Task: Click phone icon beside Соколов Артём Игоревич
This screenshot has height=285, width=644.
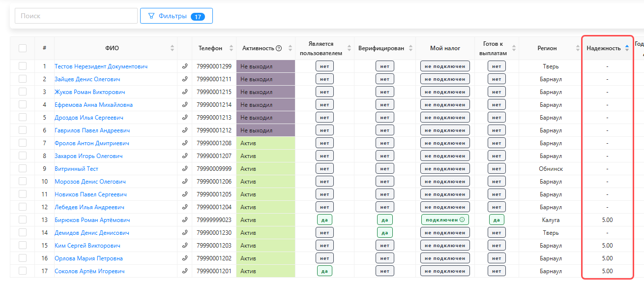Action: tap(185, 271)
